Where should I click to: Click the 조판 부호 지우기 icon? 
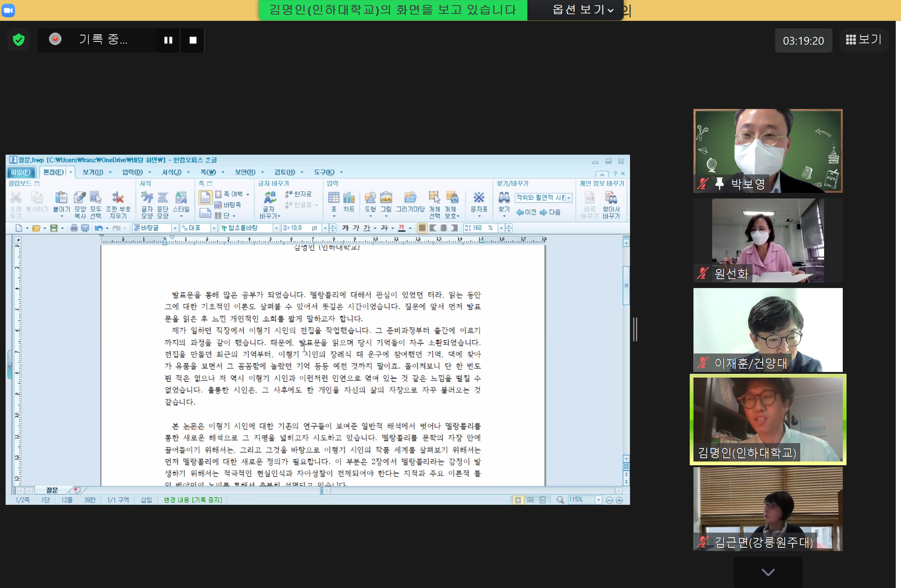pos(118,205)
